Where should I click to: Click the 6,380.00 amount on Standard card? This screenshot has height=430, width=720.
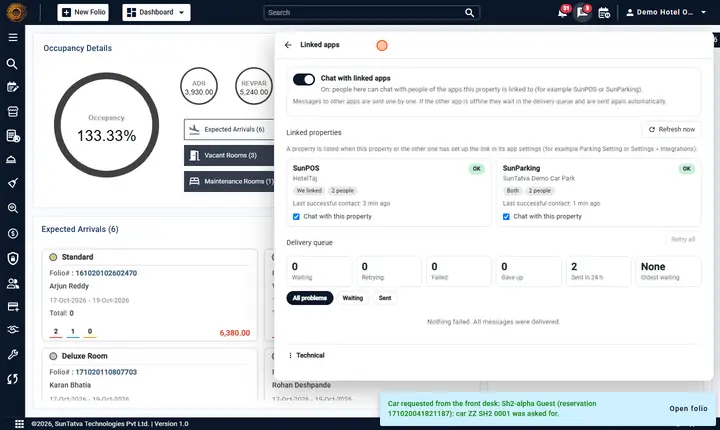[x=235, y=333]
